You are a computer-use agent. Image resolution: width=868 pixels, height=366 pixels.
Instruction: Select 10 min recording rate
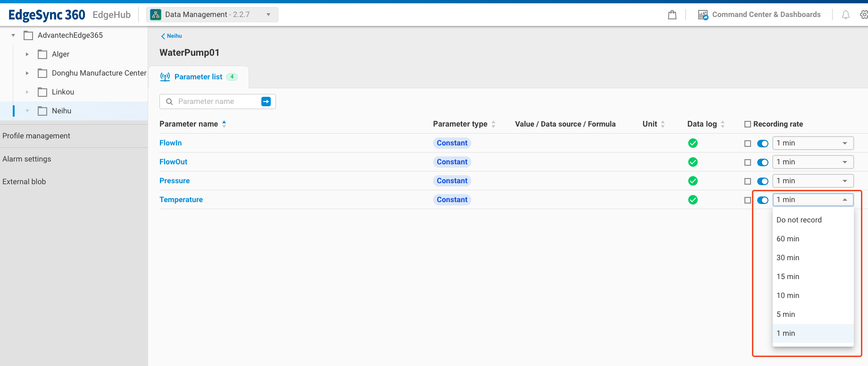click(813, 296)
